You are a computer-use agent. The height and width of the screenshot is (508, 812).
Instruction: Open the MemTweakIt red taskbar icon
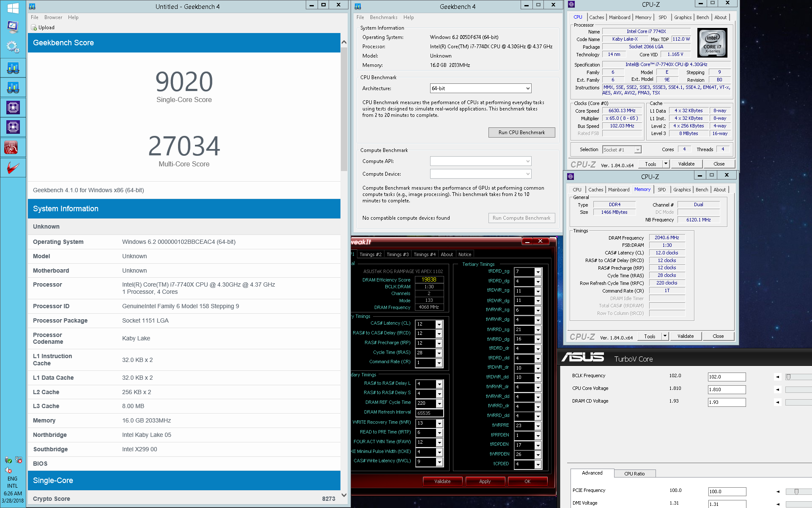11,147
